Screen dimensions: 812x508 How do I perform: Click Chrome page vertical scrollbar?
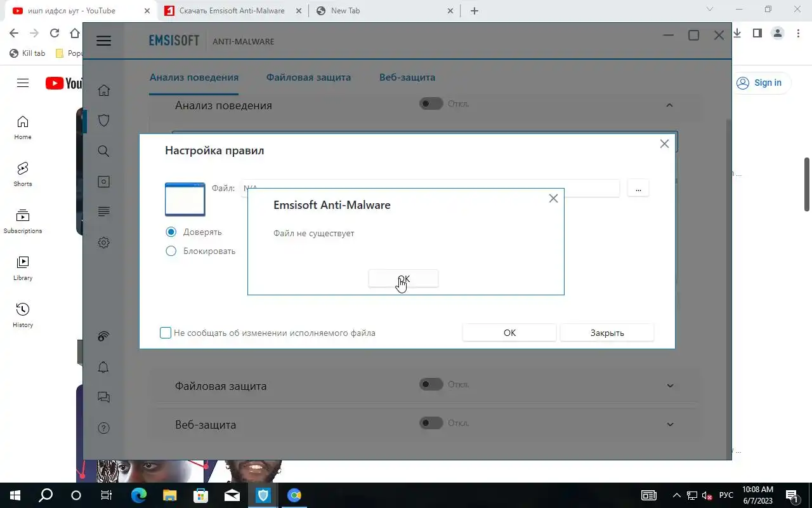click(807, 184)
